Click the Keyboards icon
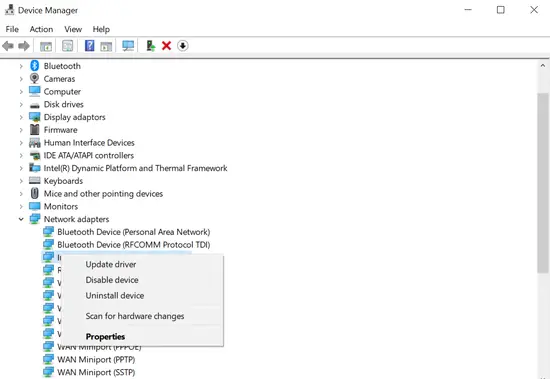Viewport: 550px width, 379px height. (x=35, y=180)
